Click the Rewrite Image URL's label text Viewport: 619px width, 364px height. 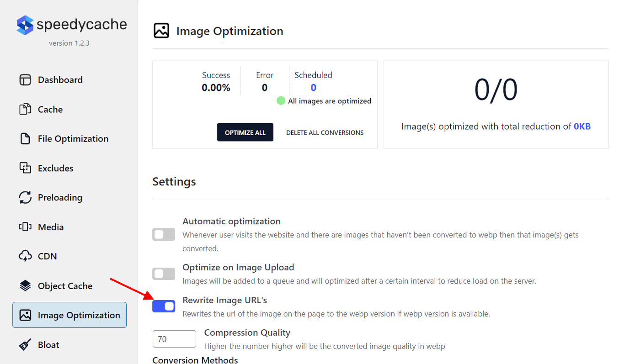(225, 300)
